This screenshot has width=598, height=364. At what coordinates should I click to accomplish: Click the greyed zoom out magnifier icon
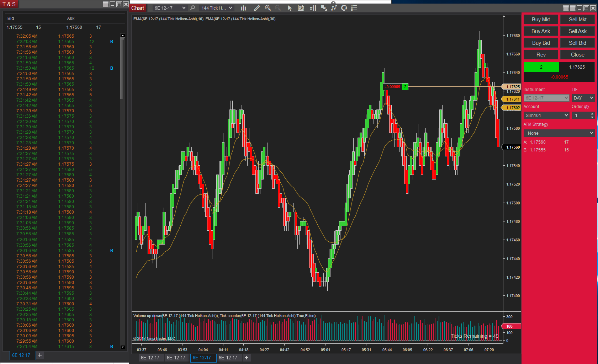tap(278, 8)
